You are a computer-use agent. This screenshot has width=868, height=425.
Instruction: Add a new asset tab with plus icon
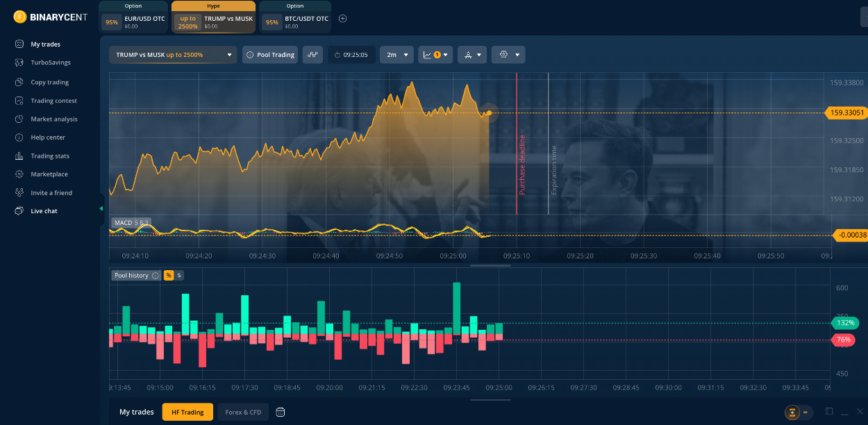[342, 19]
